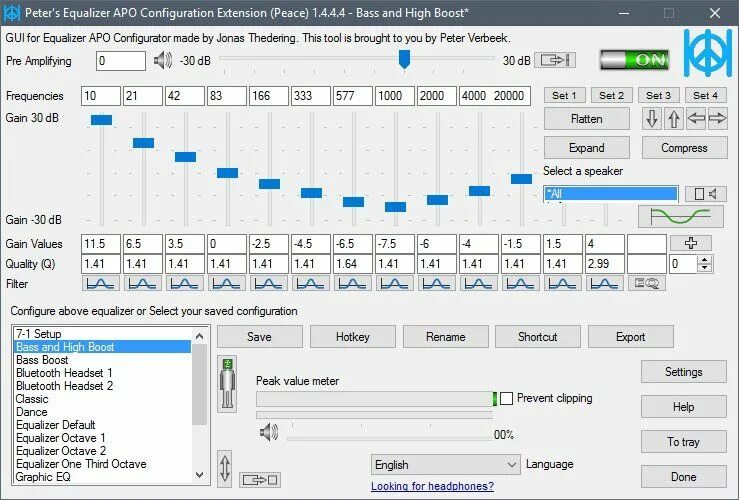Image resolution: width=739 pixels, height=500 pixels.
Task: Open the Settings button
Action: click(684, 372)
